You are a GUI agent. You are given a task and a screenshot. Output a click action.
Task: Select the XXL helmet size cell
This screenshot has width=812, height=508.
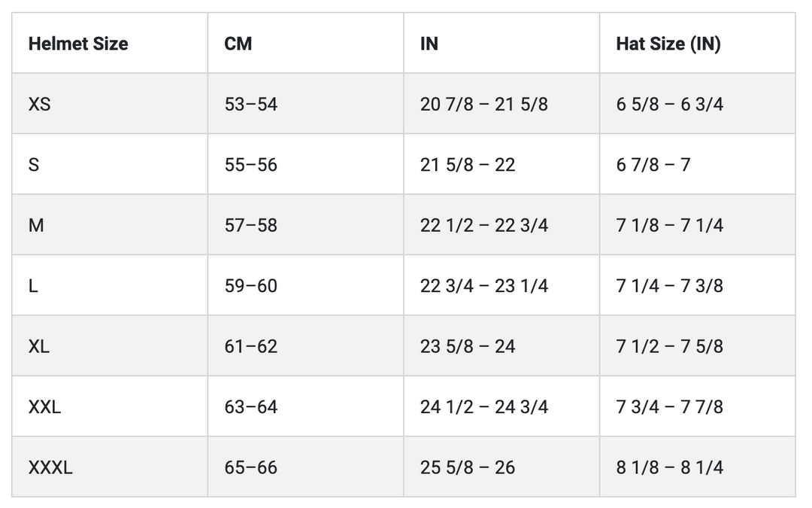click(x=45, y=407)
